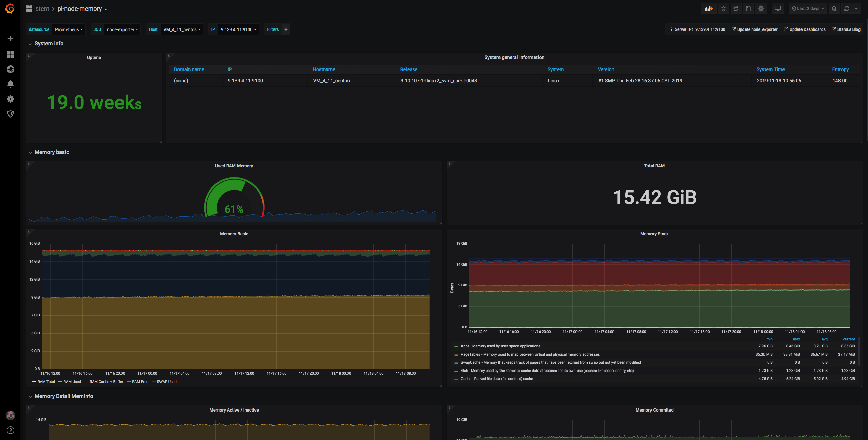This screenshot has width=868, height=440.
Task: Toggle RAM Used series in legend
Action: 72,382
